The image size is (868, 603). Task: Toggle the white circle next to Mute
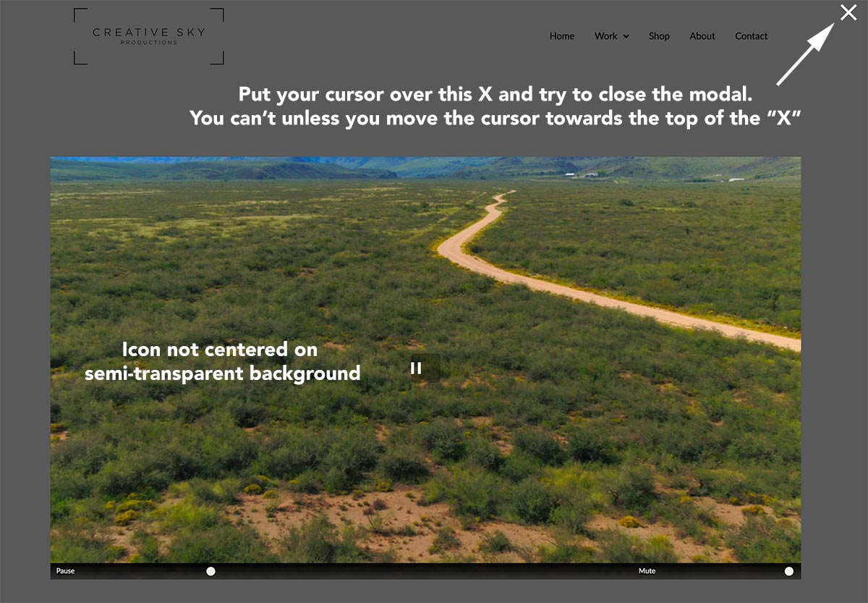(x=788, y=571)
